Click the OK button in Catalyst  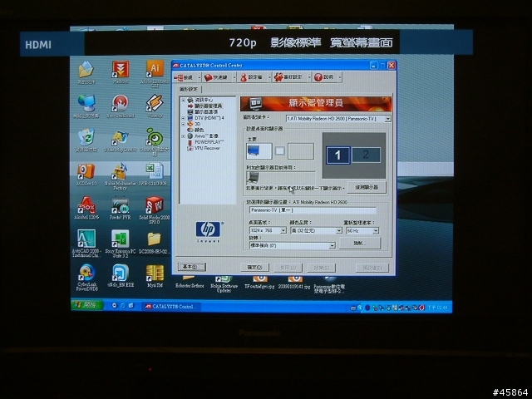pos(255,268)
